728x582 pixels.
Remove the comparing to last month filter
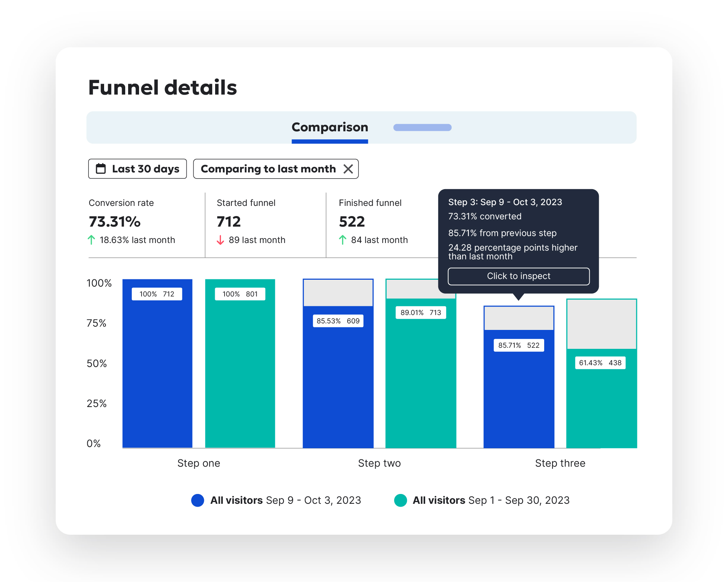[x=348, y=168]
